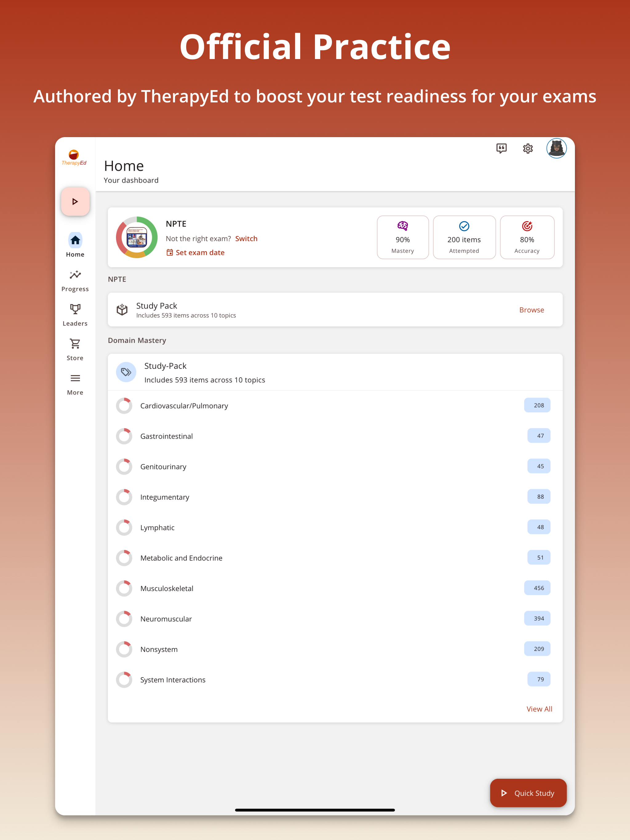The height and width of the screenshot is (840, 630).
Task: Click Switch exam link
Action: coord(246,239)
